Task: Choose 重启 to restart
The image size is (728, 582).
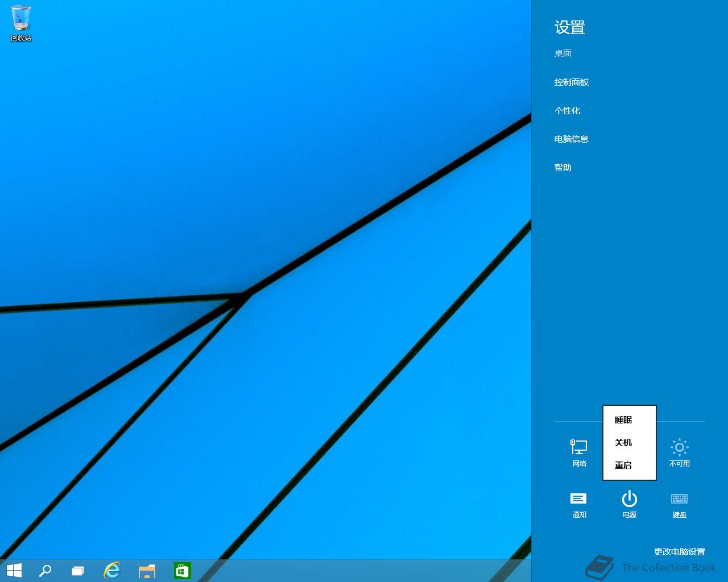Action: (630, 465)
